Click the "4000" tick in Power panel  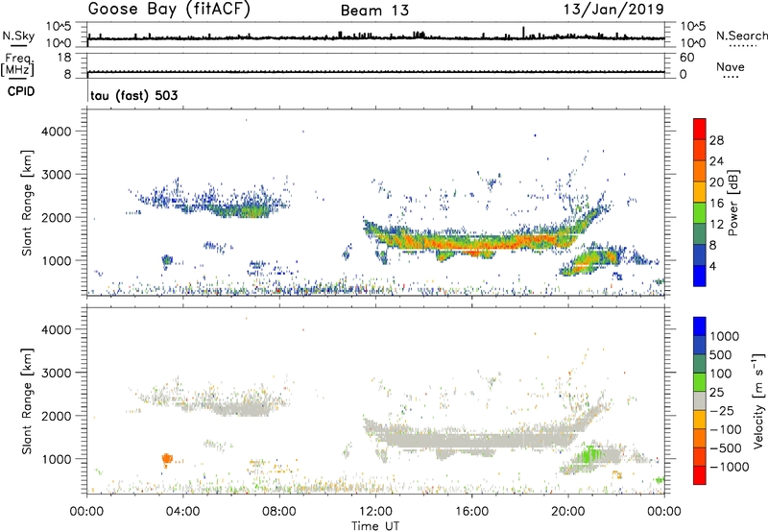57,132
